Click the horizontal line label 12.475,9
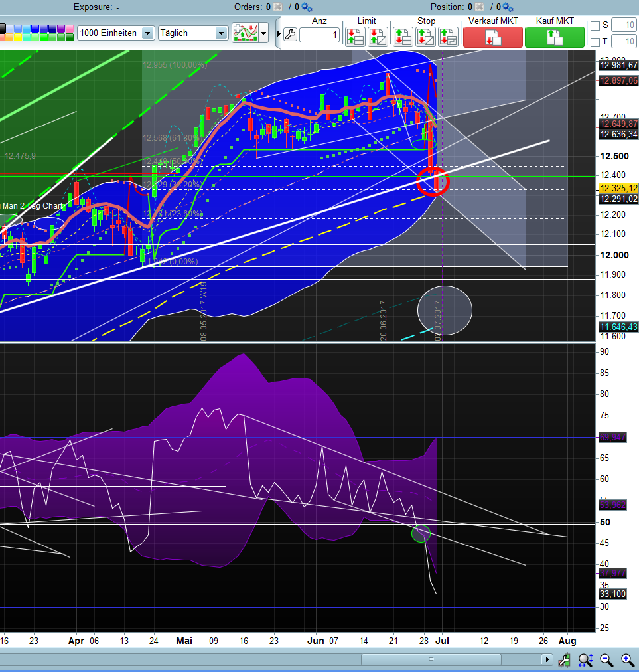639x672 pixels. [x=20, y=156]
